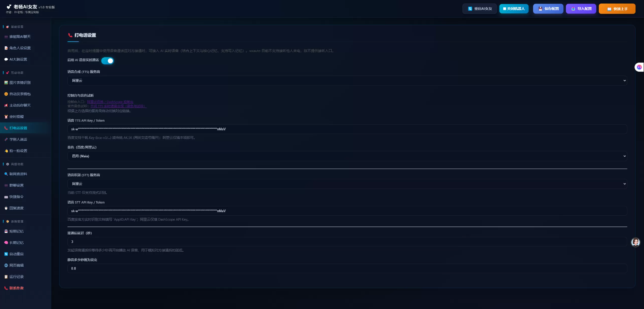
Task: Click the magnifier icon beside 联网查资料
Action: [x=6, y=174]
